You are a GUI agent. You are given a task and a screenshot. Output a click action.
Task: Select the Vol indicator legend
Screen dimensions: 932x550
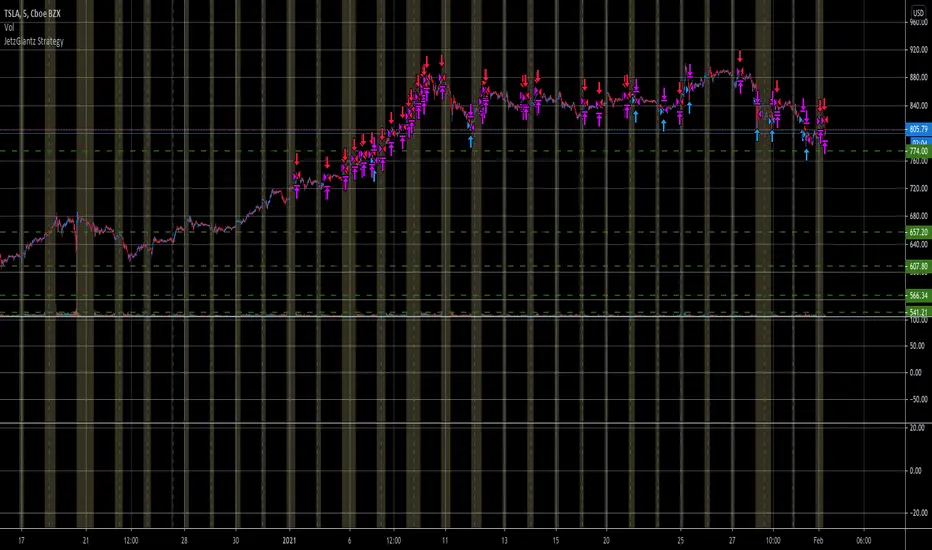click(x=9, y=27)
